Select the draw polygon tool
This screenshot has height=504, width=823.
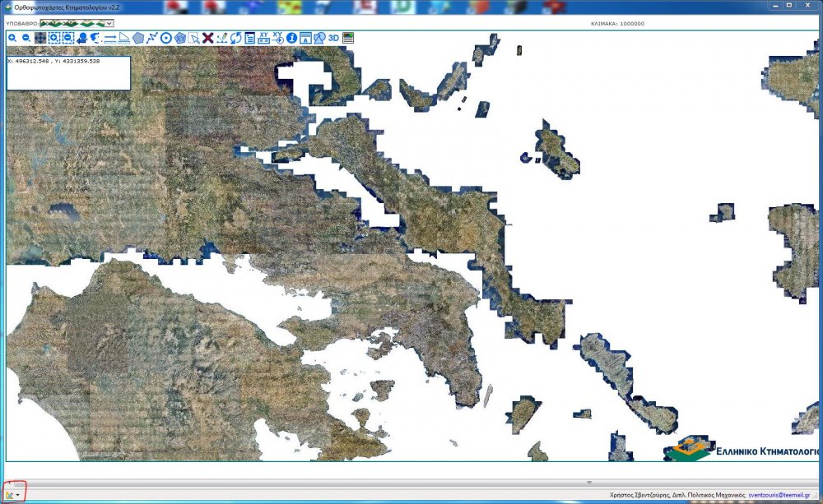pos(138,38)
